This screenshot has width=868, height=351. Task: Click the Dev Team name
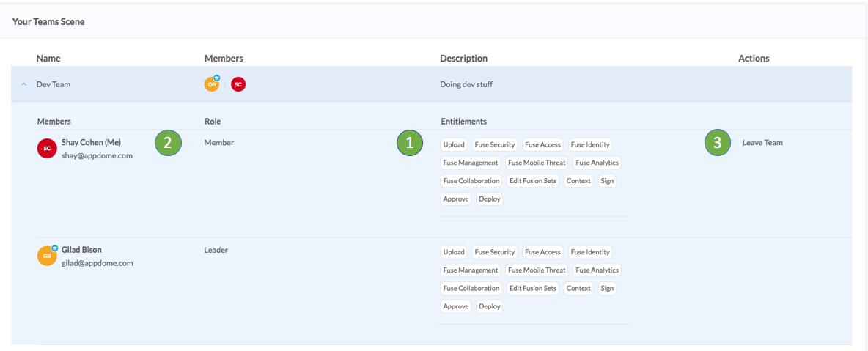tap(54, 84)
